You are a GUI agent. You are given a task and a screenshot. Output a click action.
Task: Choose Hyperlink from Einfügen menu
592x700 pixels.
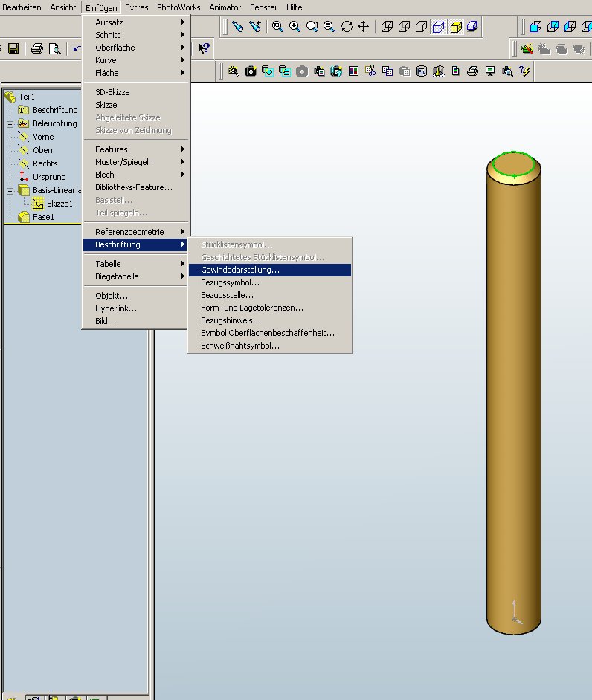pyautogui.click(x=136, y=308)
